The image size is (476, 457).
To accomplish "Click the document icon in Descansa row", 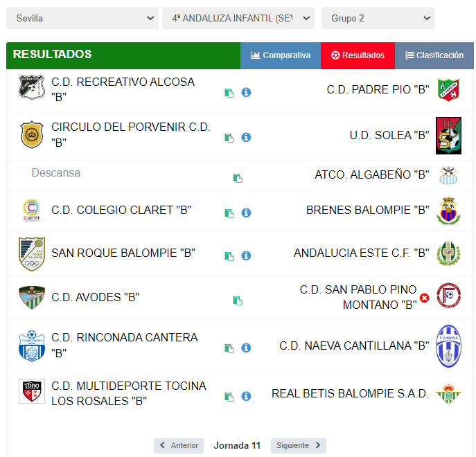I will tap(238, 178).
